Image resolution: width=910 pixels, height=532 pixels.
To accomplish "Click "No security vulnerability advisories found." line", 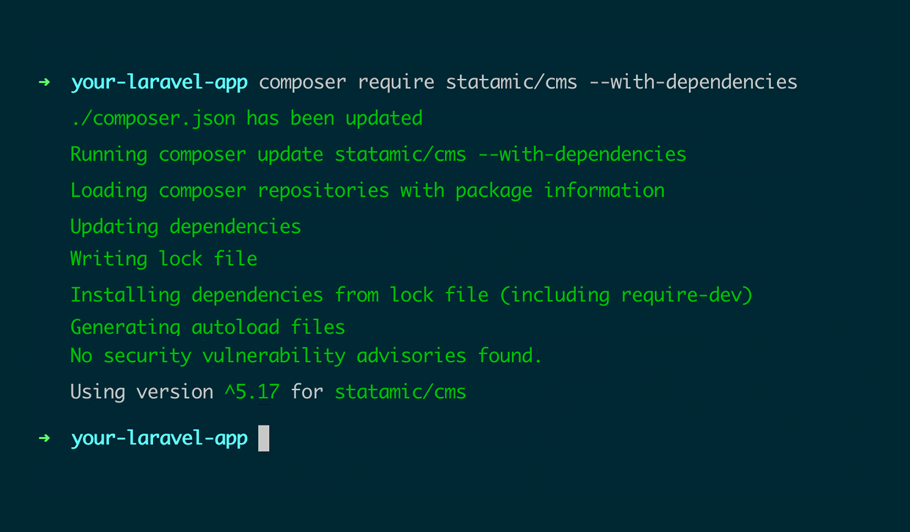I will point(306,356).
